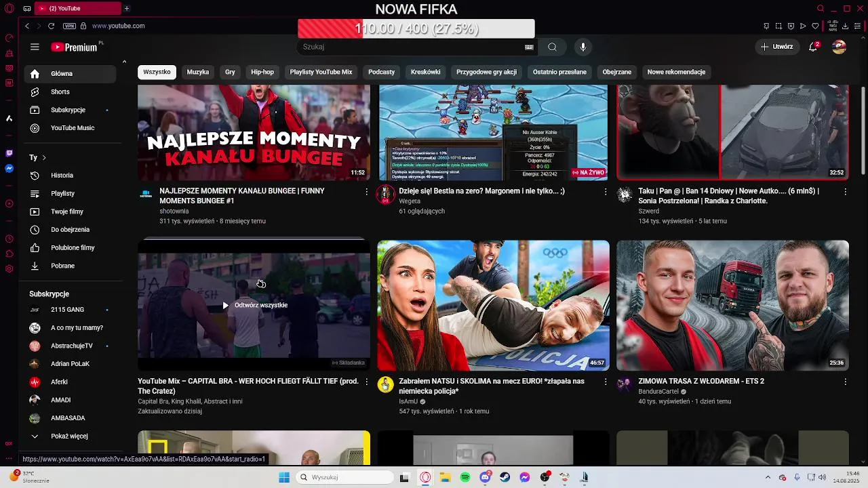The width and height of the screenshot is (868, 488).
Task: Go back with browser back arrow
Action: click(x=27, y=26)
